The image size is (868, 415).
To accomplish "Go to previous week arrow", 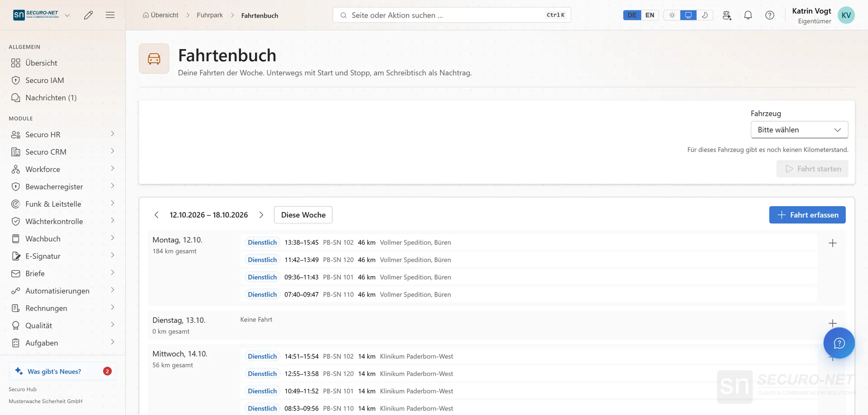I will pos(157,215).
